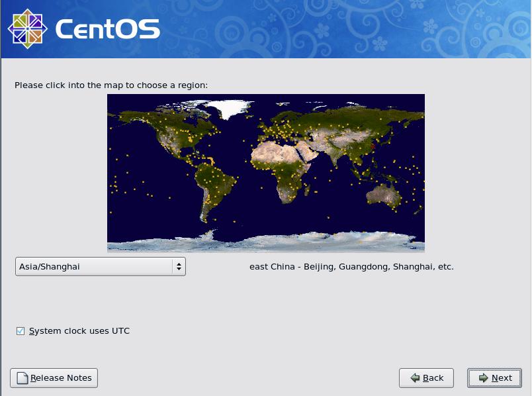Click the Next button's green arrow icon

482,378
